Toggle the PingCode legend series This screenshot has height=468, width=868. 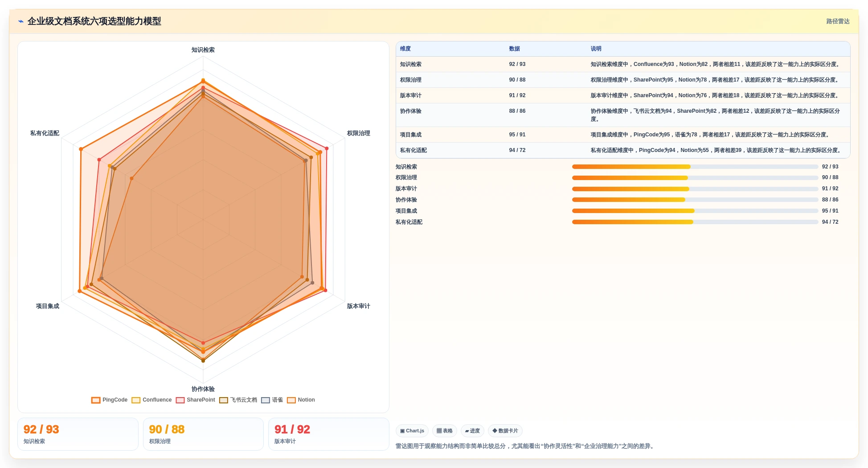pyautogui.click(x=110, y=400)
